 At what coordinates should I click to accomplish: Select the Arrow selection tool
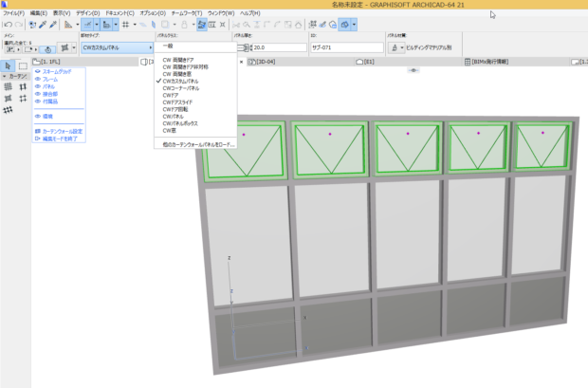(x=8, y=65)
